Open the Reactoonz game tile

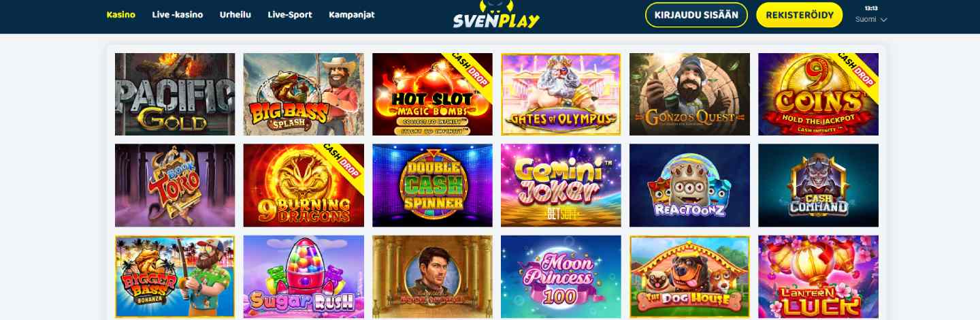(689, 185)
